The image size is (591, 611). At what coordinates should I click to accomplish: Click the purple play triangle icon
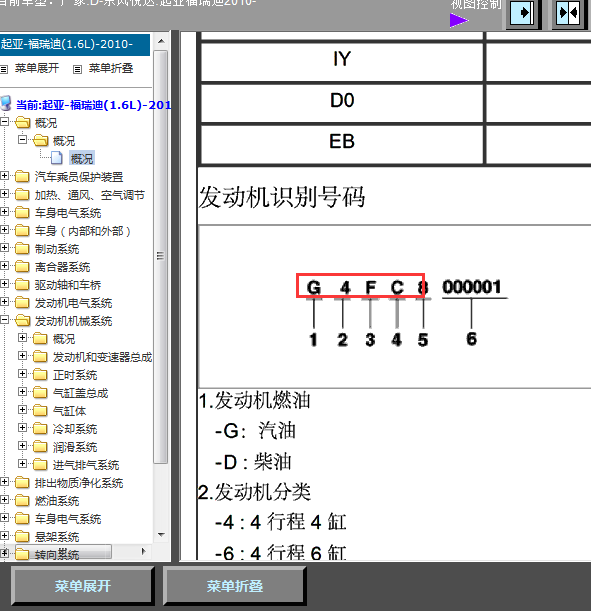459,20
